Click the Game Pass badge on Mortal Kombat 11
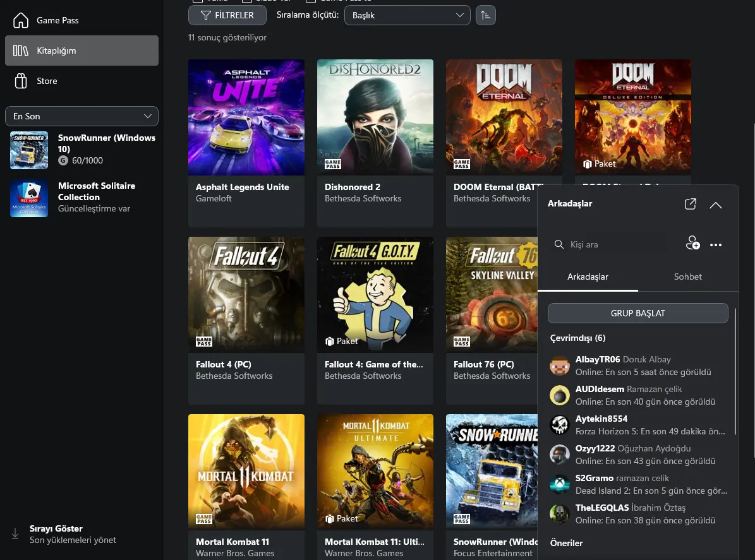The image size is (755, 560). tap(203, 518)
